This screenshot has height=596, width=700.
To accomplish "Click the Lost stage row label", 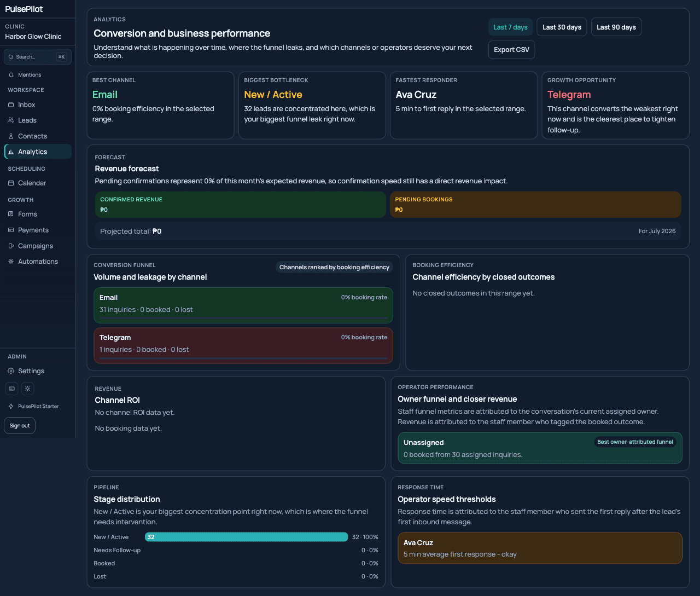I will pos(100,576).
